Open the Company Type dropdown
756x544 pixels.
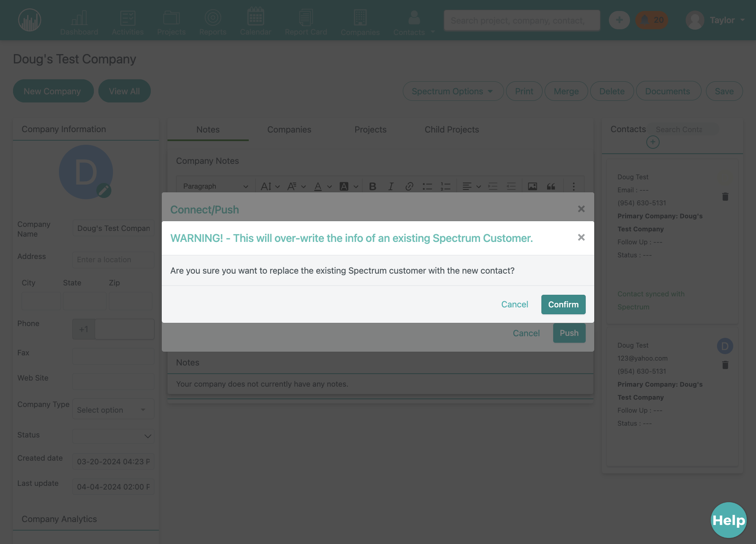tap(113, 409)
